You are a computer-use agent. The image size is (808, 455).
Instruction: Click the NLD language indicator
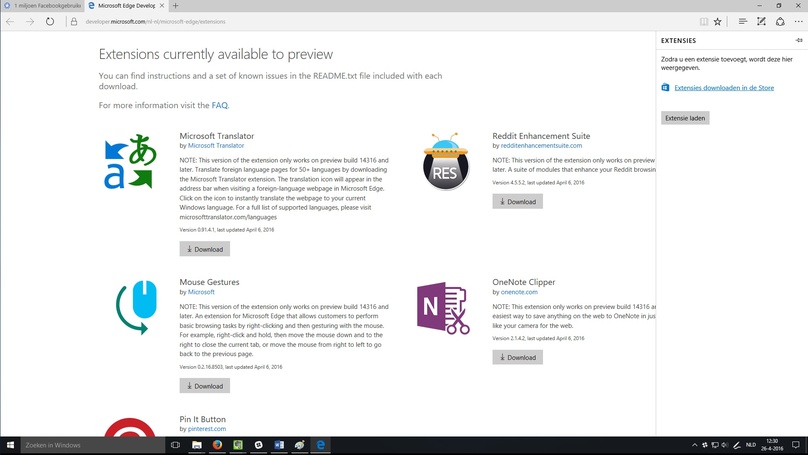(x=751, y=445)
